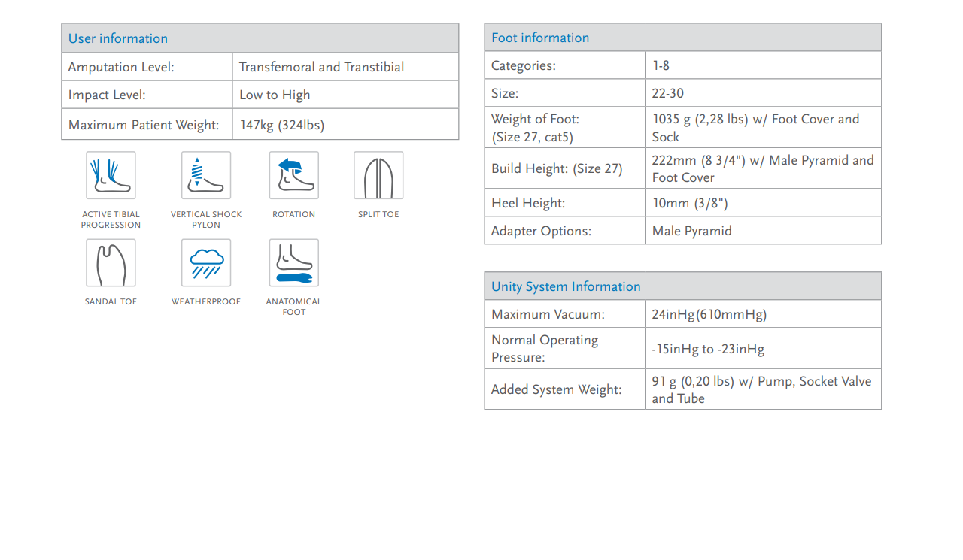Click the Anatomical Foot icon

(294, 262)
